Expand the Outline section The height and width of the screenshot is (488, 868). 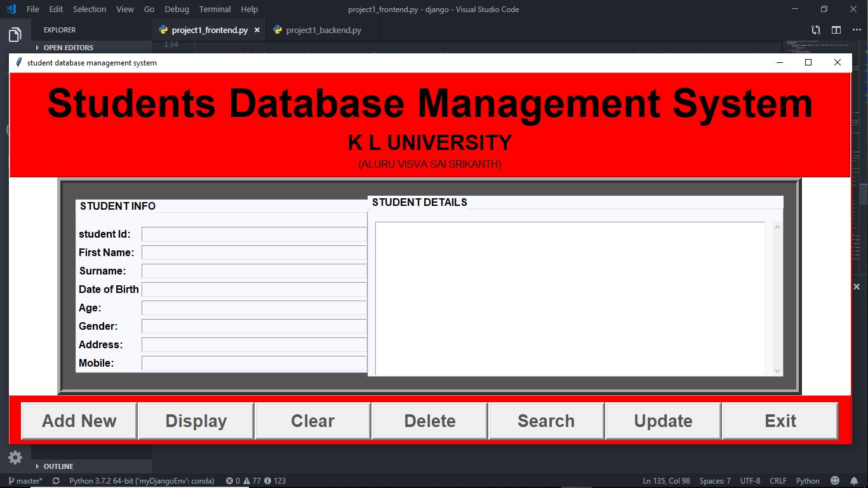58,466
